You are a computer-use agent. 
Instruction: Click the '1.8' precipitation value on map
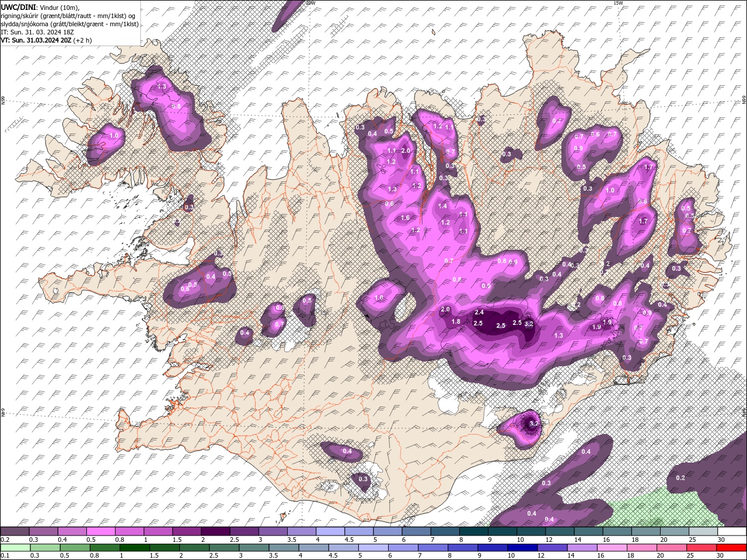tap(456, 321)
